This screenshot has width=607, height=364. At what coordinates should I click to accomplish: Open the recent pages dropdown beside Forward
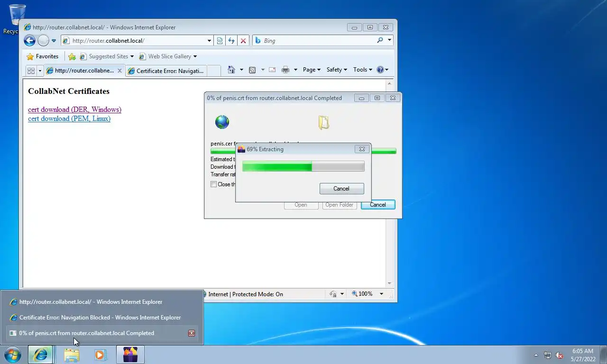(54, 41)
